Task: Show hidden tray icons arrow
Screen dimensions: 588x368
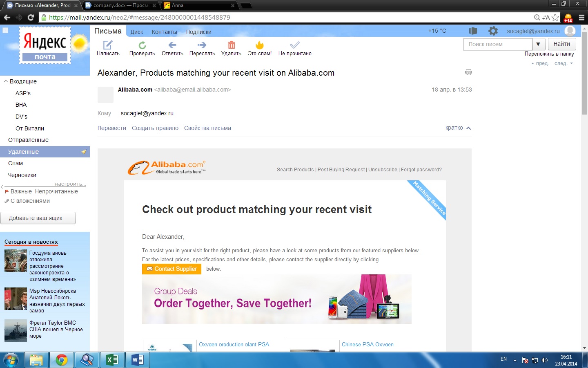Action: [515, 360]
